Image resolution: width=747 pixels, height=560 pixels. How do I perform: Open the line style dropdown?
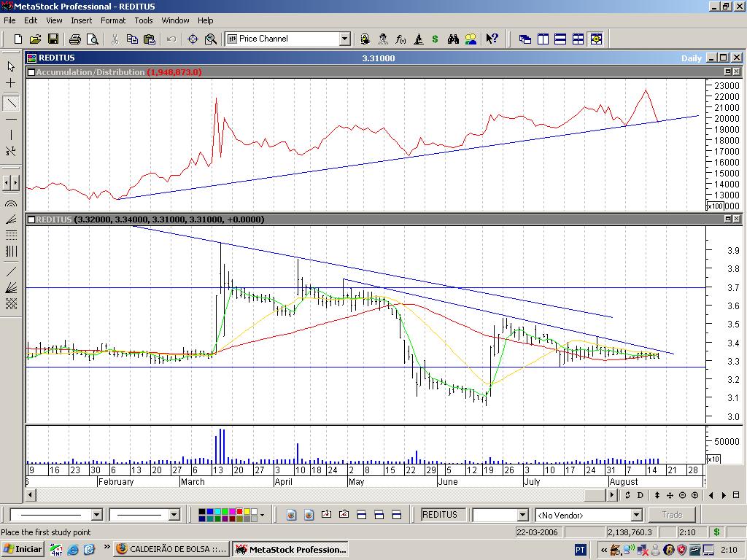pyautogui.click(x=96, y=515)
